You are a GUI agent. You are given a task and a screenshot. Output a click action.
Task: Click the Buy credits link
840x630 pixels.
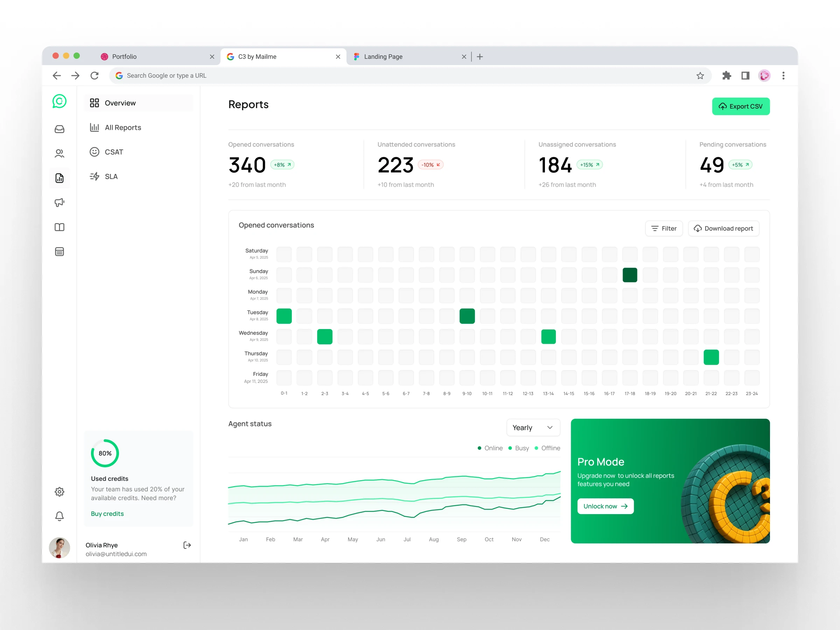coord(107,513)
